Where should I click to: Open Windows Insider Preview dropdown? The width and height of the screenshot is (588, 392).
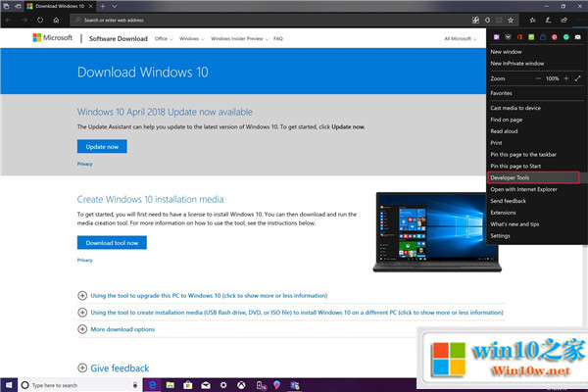(x=240, y=38)
